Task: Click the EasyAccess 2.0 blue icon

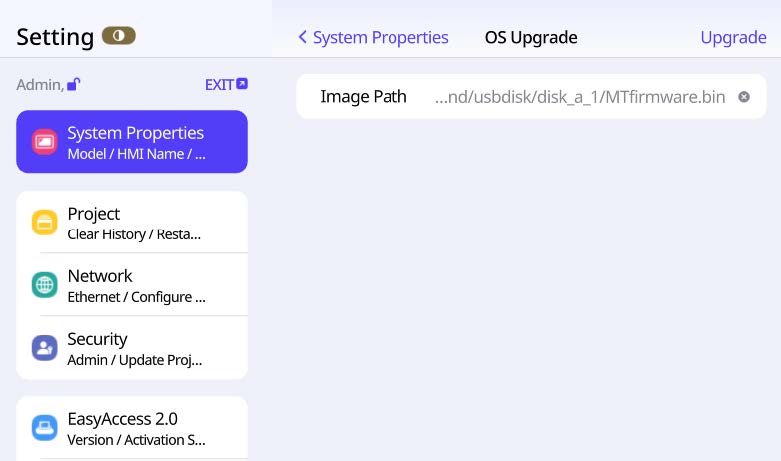Action: click(x=44, y=428)
